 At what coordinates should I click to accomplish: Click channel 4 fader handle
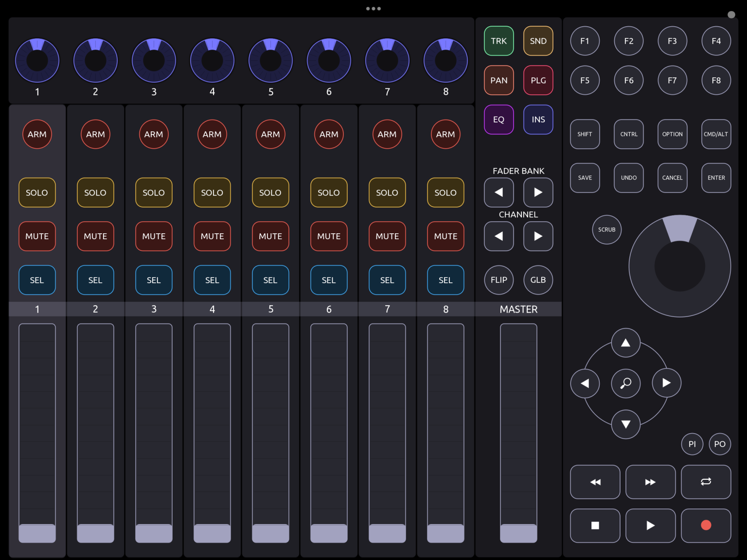coord(212,533)
